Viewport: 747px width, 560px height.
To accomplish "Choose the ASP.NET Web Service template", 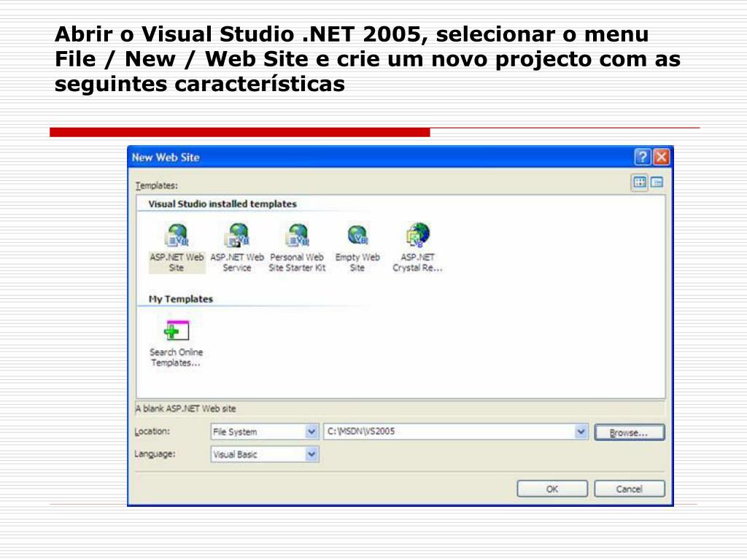I will [x=237, y=248].
